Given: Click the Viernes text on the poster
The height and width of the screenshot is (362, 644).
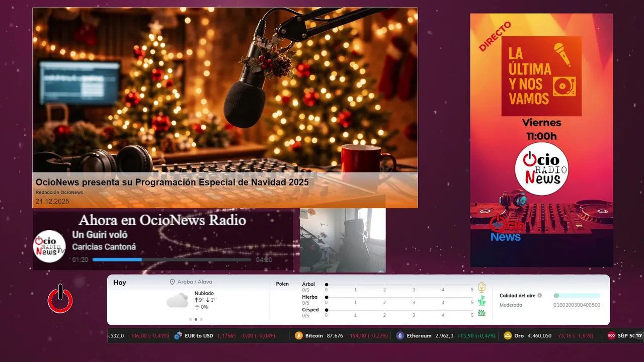Looking at the screenshot, I should [541, 123].
